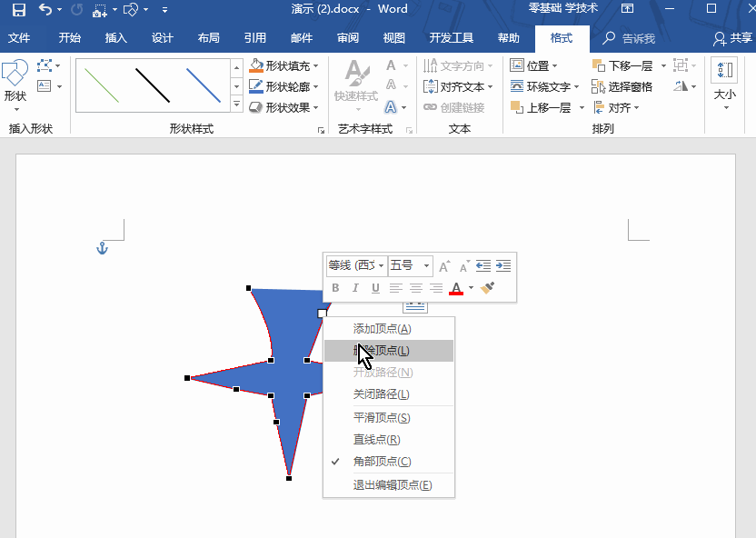756x538 pixels.
Task: Click the Text Fill A icon
Action: pyautogui.click(x=391, y=65)
